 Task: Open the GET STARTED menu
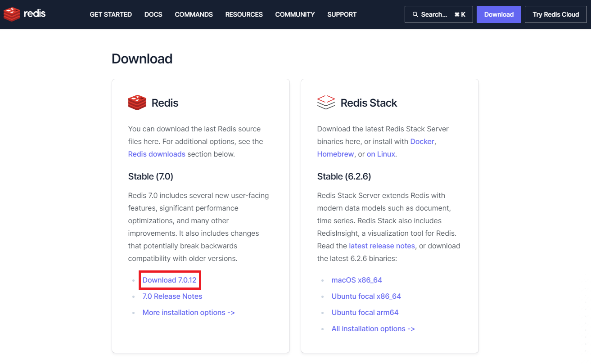(111, 14)
